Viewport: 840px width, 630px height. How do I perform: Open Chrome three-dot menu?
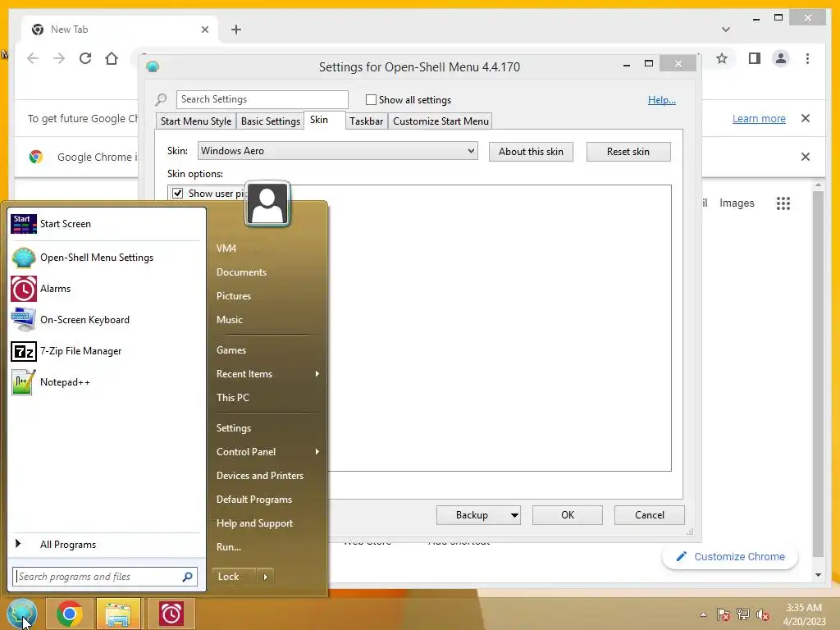[x=807, y=58]
